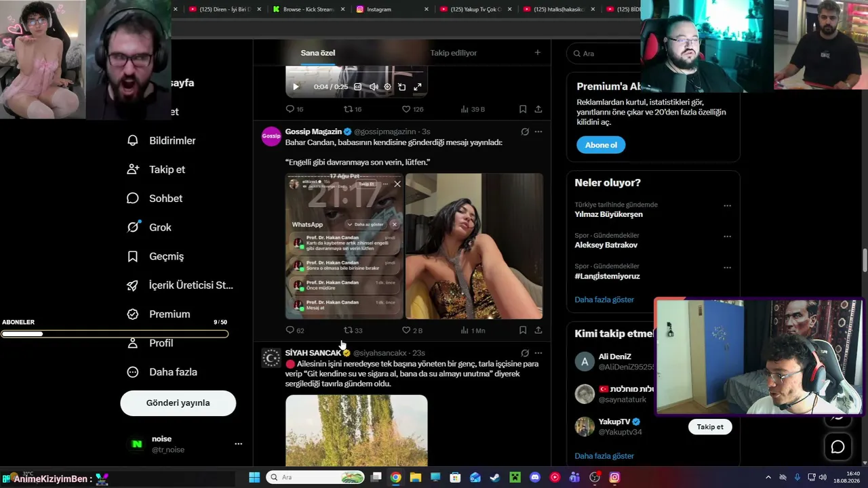The image size is (868, 488).
Task: Open the Windows Start menu
Action: [254, 477]
